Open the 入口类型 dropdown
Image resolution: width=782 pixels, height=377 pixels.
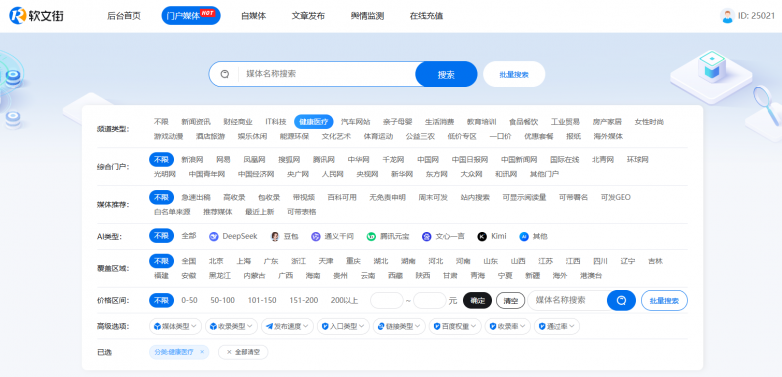343,326
